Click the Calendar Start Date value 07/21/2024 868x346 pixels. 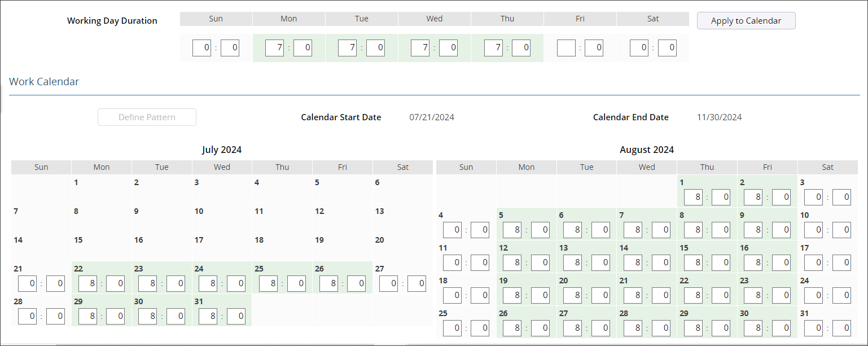point(432,117)
